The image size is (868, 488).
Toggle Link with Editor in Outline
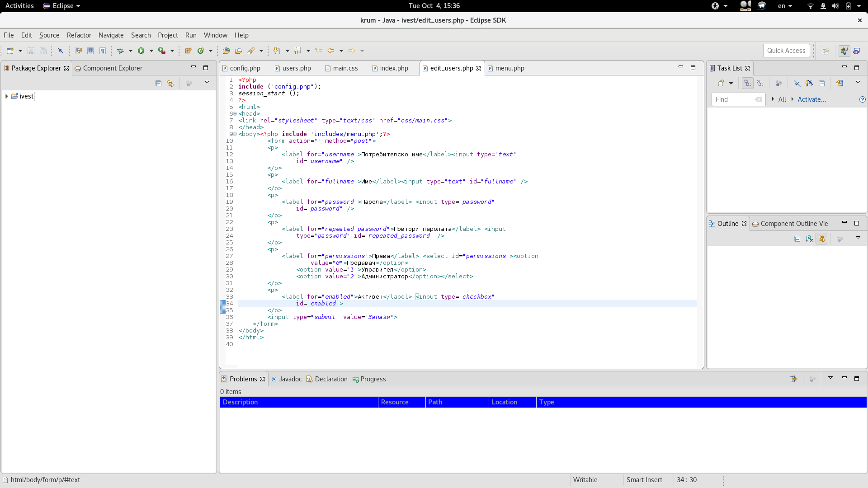tap(821, 239)
